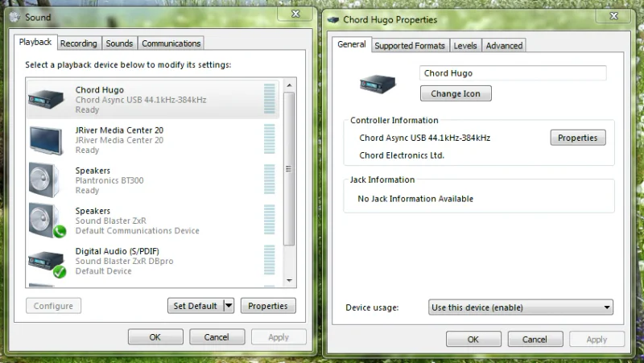Click the Configure button
This screenshot has width=644, height=363.
(x=53, y=306)
